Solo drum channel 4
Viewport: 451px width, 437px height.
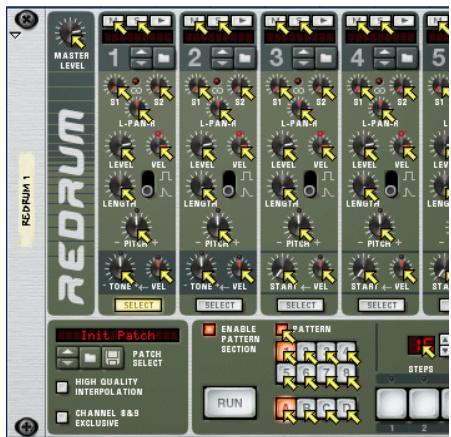[380, 21]
